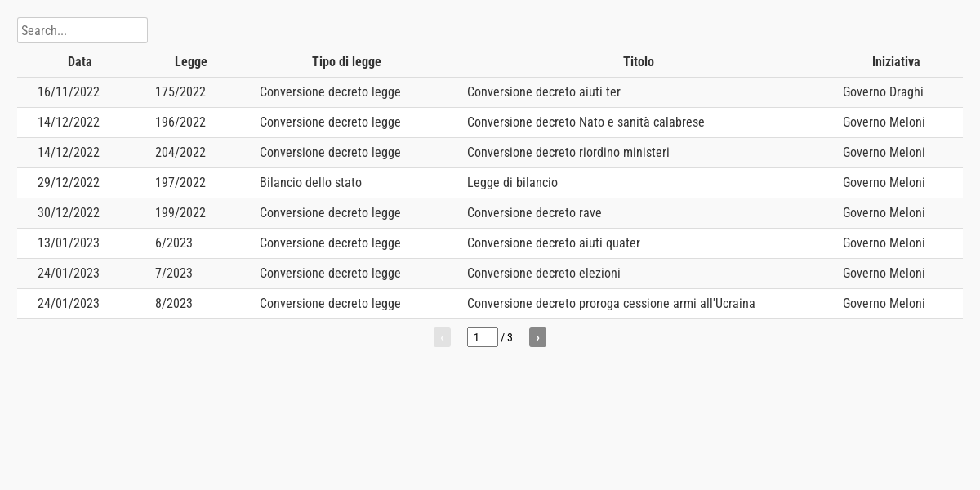Sort by Tipo di legge header

[346, 62]
